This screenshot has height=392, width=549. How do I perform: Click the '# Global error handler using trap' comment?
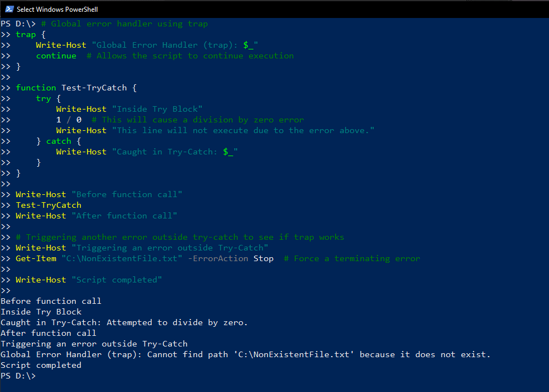[124, 24]
